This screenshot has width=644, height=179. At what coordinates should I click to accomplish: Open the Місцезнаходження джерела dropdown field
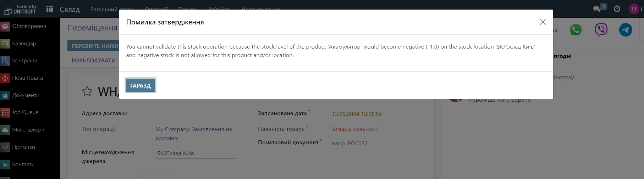(x=195, y=153)
